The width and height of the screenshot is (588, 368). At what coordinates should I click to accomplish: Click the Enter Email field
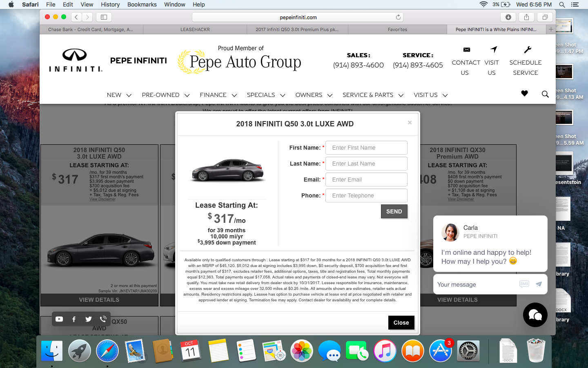366,180
